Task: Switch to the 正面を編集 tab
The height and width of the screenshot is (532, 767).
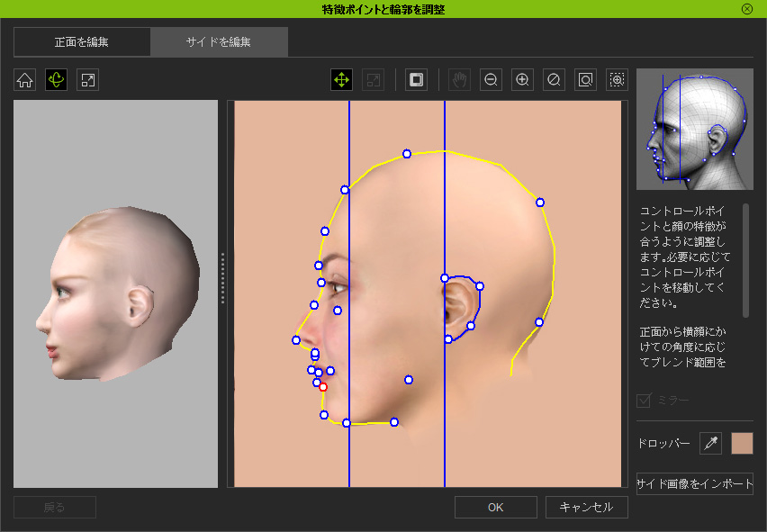Action: [82, 42]
